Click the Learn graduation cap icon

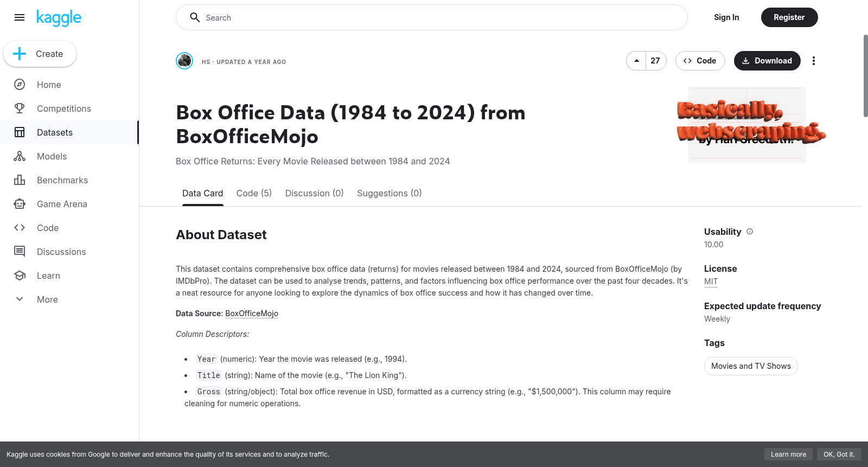(20, 276)
